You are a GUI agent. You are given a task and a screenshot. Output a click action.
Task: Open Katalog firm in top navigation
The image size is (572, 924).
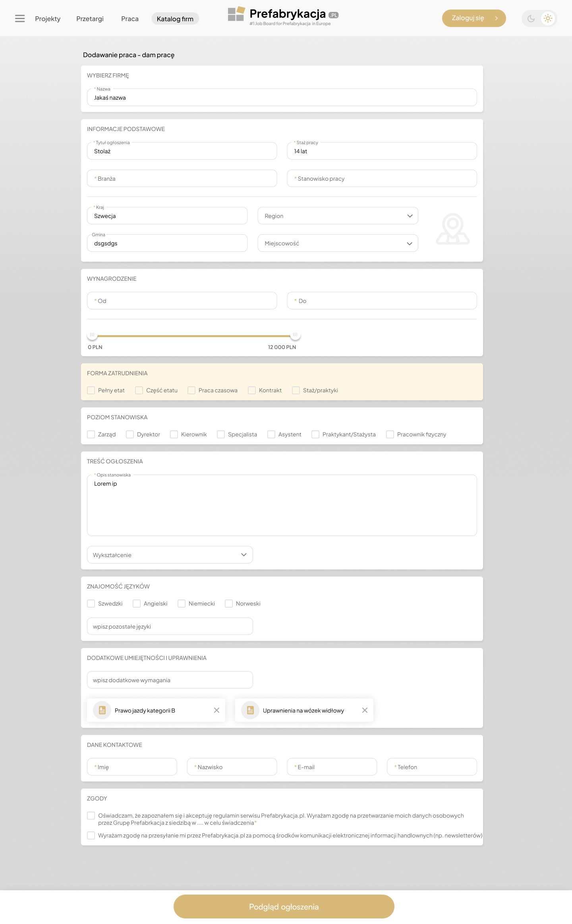click(175, 19)
